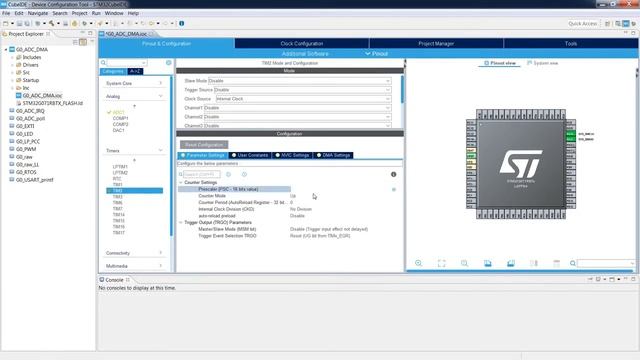
Task: Select ADC1 in the Analog list
Action: tap(118, 112)
